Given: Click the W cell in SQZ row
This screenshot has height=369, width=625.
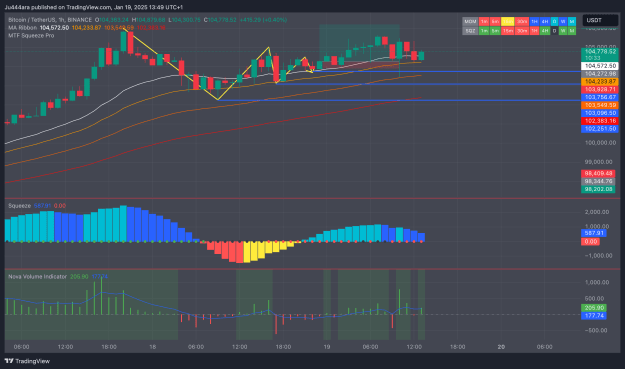Looking at the screenshot, I should [x=563, y=31].
